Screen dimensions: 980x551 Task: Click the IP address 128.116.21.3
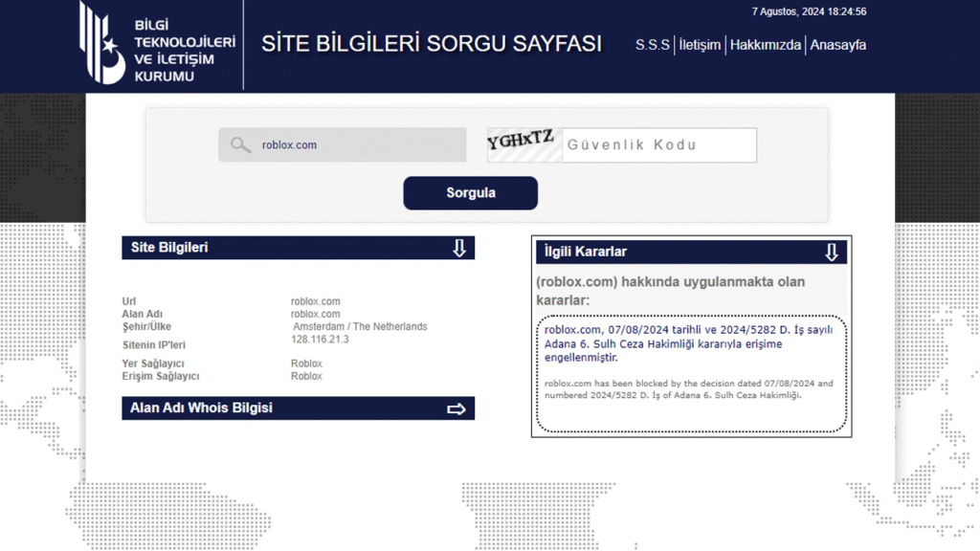[320, 340]
